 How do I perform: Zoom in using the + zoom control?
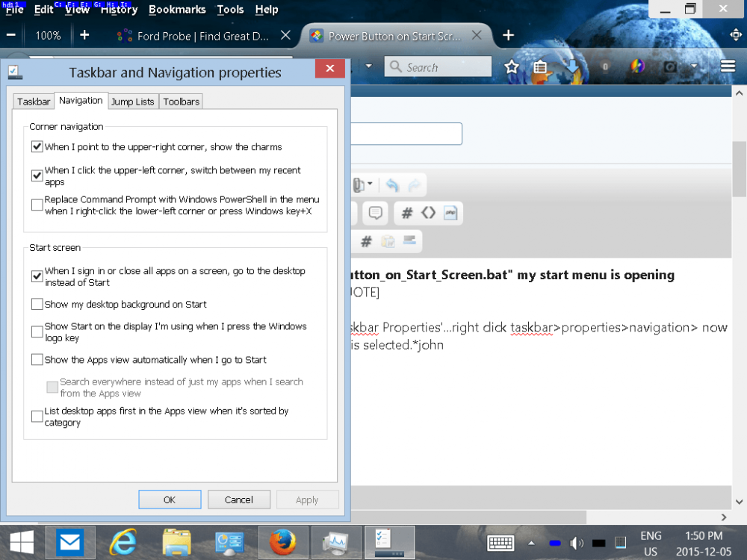click(84, 35)
